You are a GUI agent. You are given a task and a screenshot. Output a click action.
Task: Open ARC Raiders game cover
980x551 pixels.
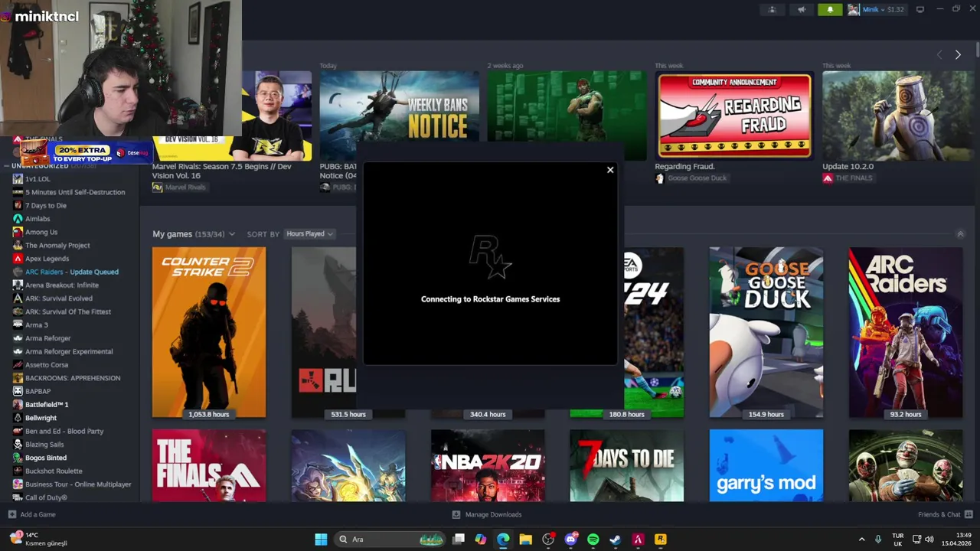pyautogui.click(x=906, y=332)
